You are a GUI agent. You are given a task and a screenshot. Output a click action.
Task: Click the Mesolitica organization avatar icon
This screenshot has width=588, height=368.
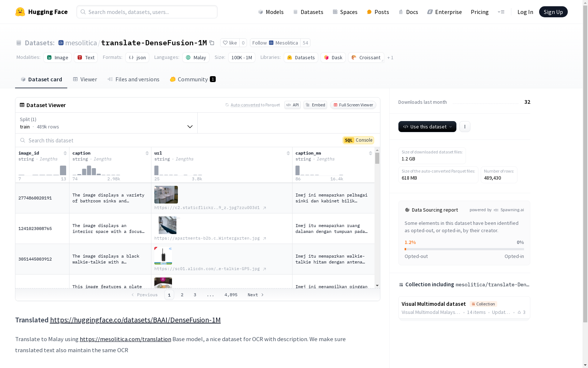coord(271,43)
